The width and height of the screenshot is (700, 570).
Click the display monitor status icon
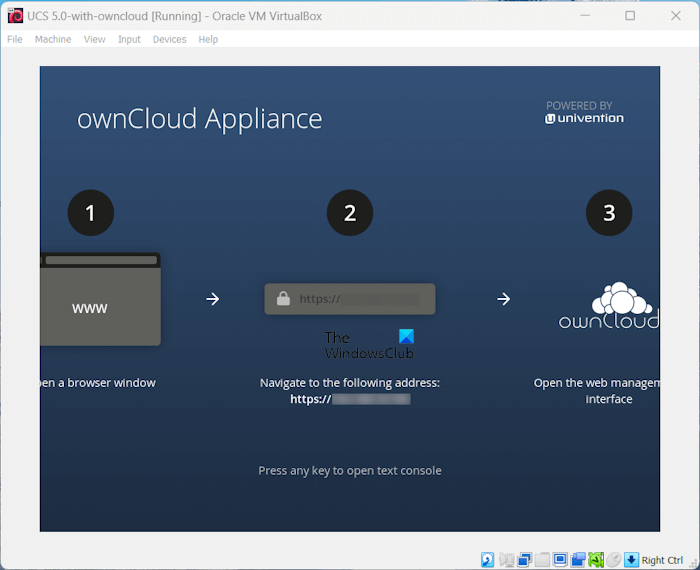click(559, 560)
